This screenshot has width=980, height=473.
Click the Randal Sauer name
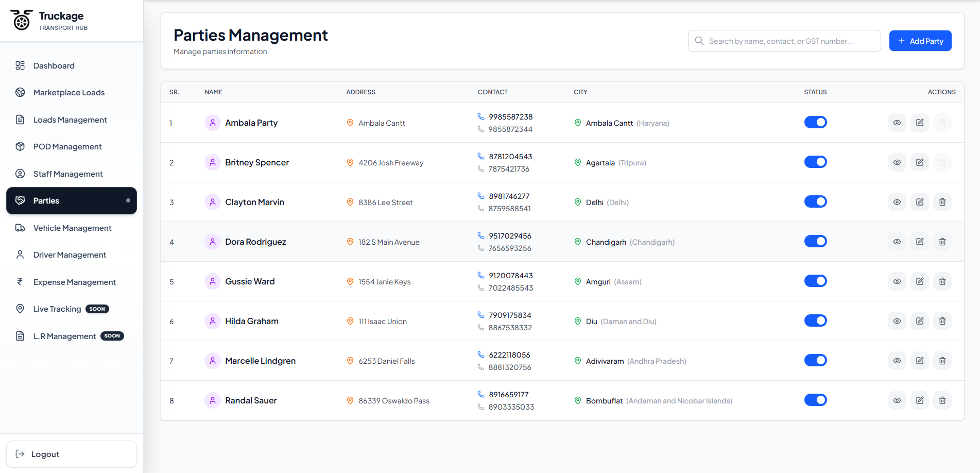[251, 400]
